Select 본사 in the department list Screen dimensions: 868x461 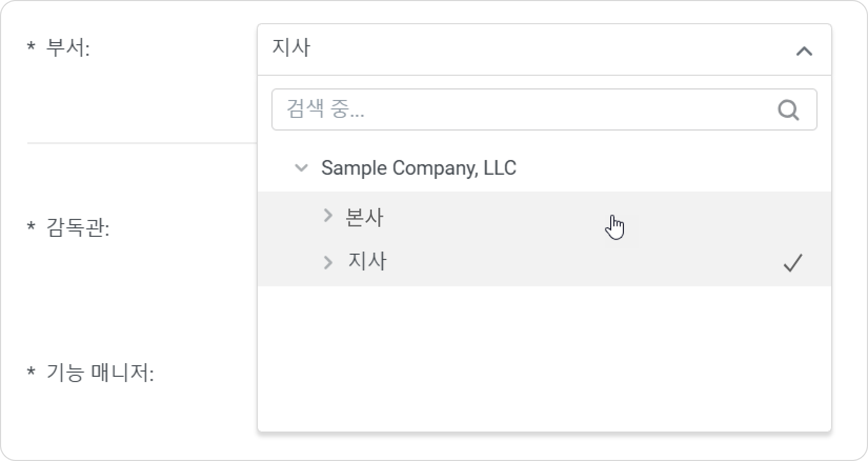365,217
